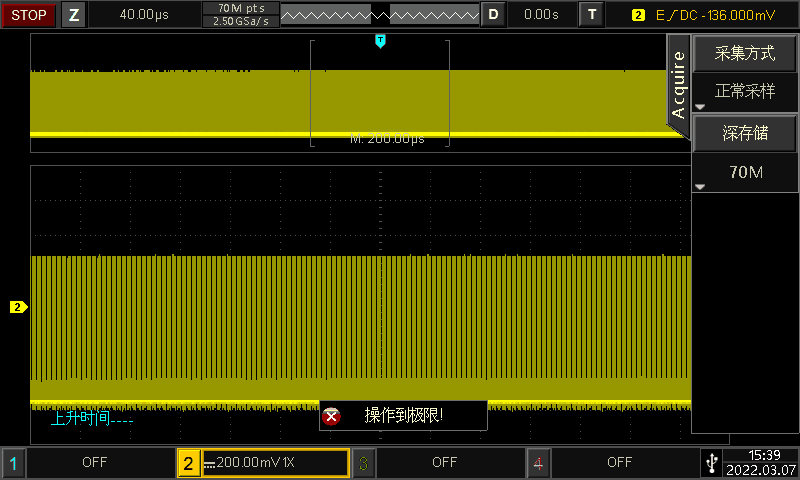The width and height of the screenshot is (800, 480).
Task: Click the Z zoom timebase icon
Action: [74, 15]
